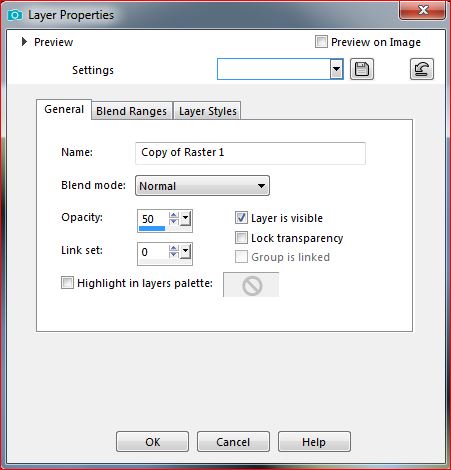Decrease opacity with the down arrow

pos(174,222)
